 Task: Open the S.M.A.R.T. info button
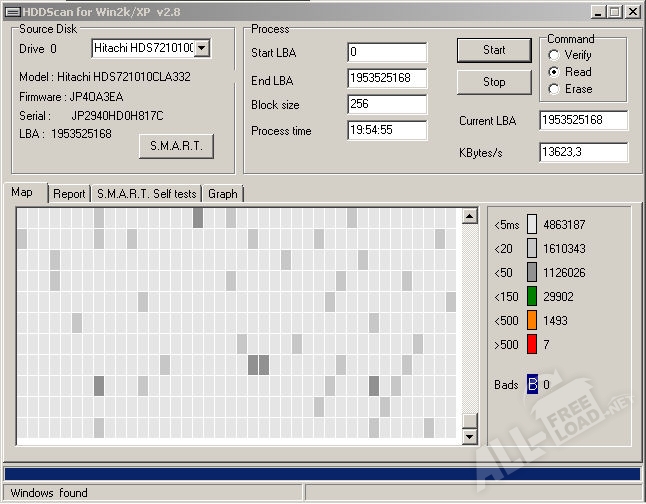click(176, 146)
